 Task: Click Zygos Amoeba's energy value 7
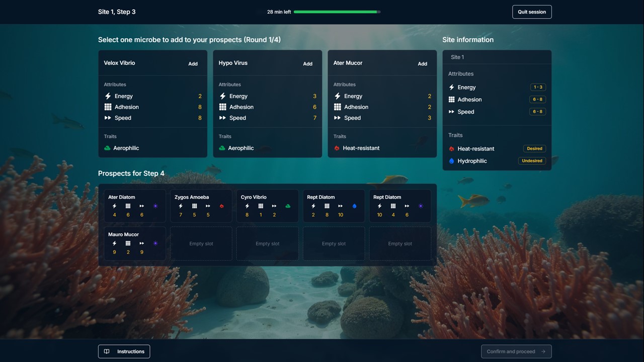click(181, 215)
